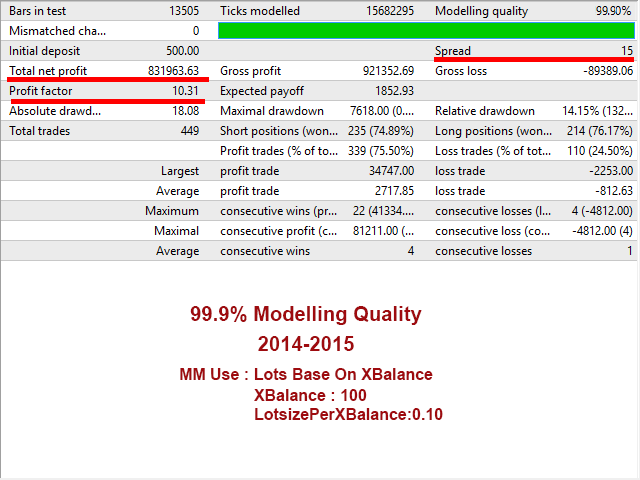Screen dimensions: 640x480
Task: Select the Largest loss trade value -2253.00
Action: tap(611, 171)
